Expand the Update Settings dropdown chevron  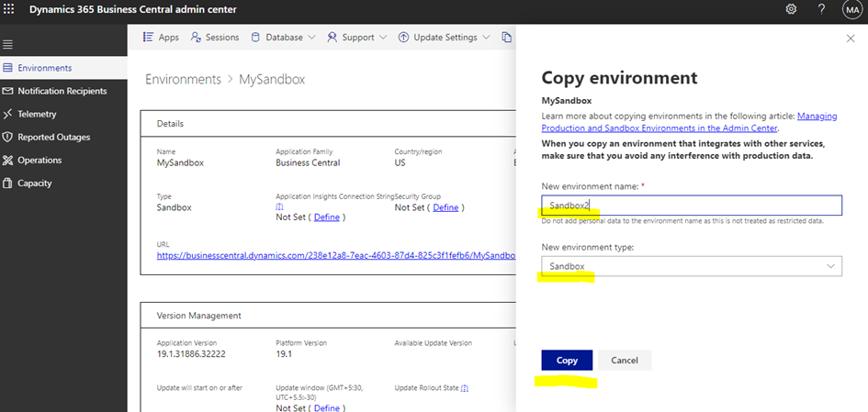tap(486, 37)
